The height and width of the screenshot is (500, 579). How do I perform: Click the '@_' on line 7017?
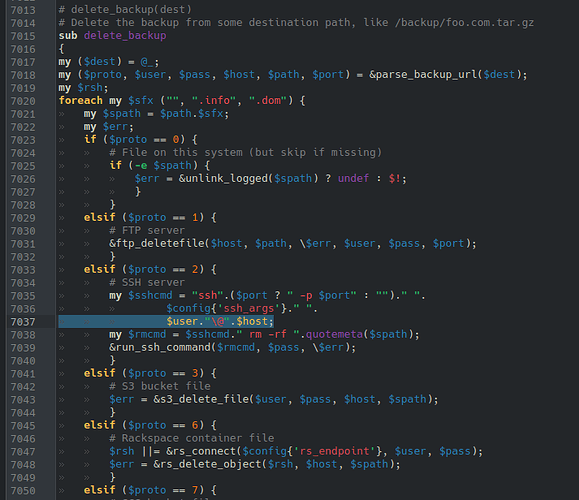147,62
